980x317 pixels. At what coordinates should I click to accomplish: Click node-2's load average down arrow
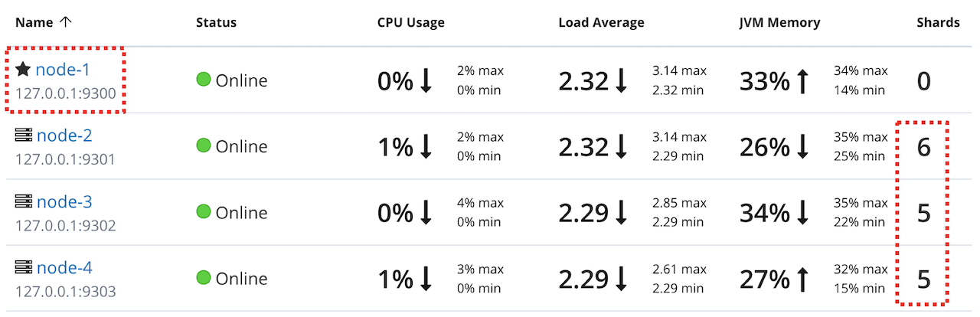tap(621, 146)
